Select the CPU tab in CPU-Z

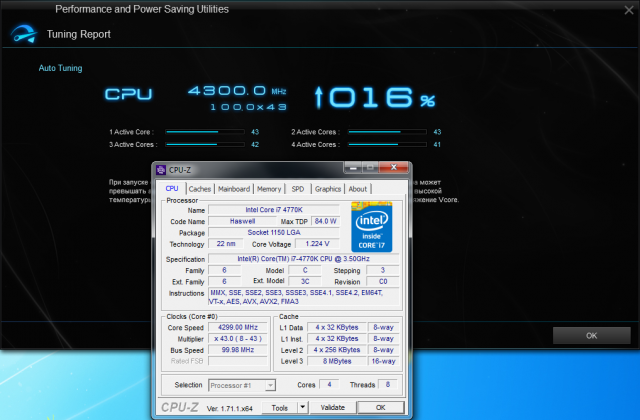(x=172, y=188)
